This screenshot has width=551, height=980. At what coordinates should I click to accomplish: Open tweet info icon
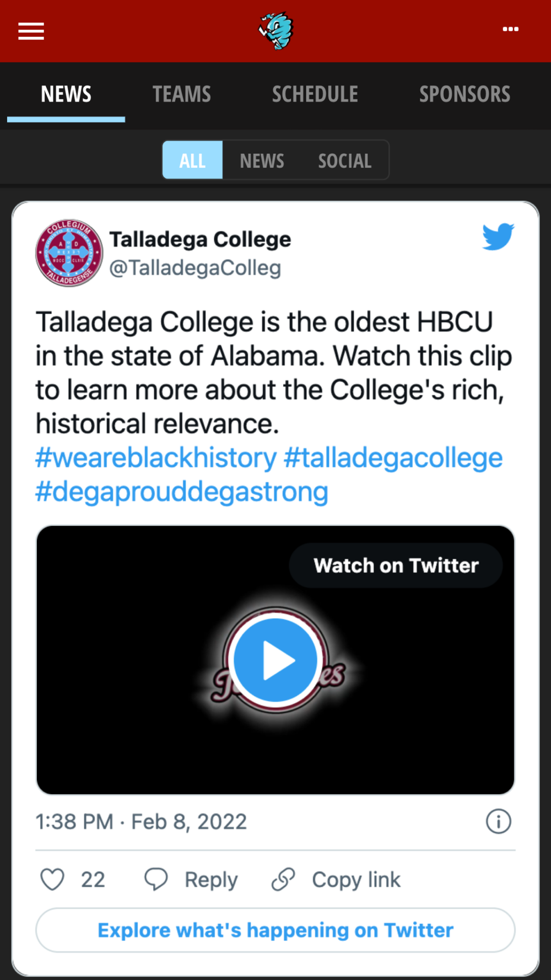tap(498, 821)
